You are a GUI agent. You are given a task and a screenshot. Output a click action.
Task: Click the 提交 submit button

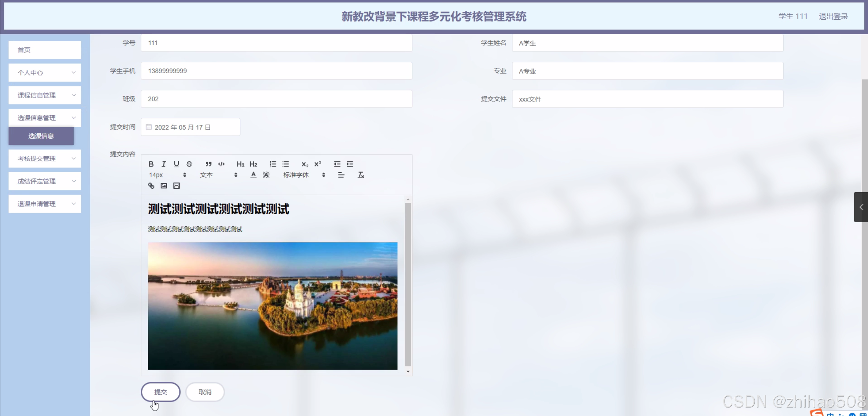click(x=160, y=392)
